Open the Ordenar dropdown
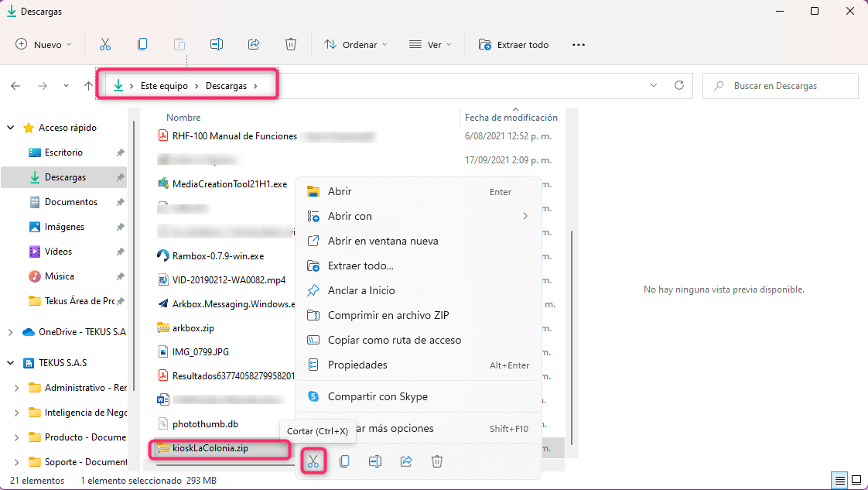 click(356, 45)
